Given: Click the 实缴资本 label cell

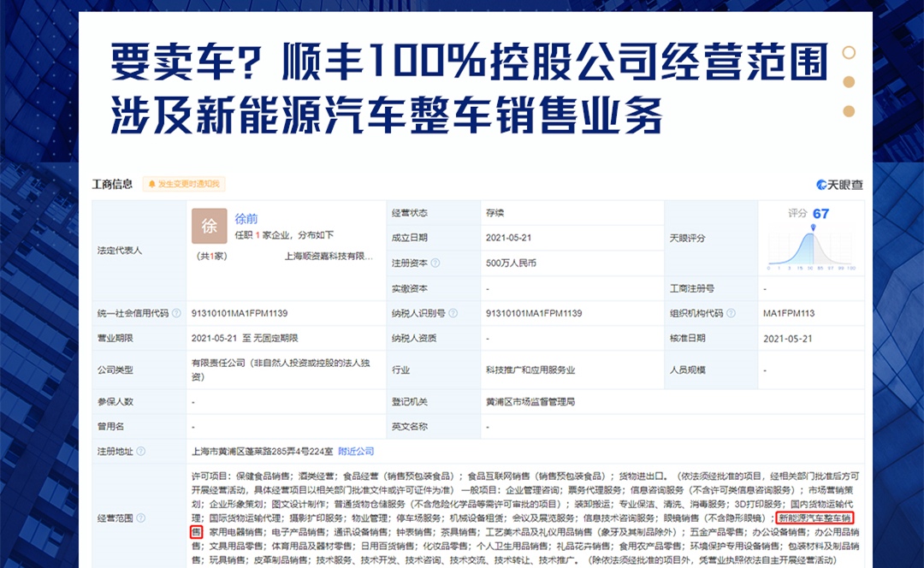Looking at the screenshot, I should coord(433,289).
